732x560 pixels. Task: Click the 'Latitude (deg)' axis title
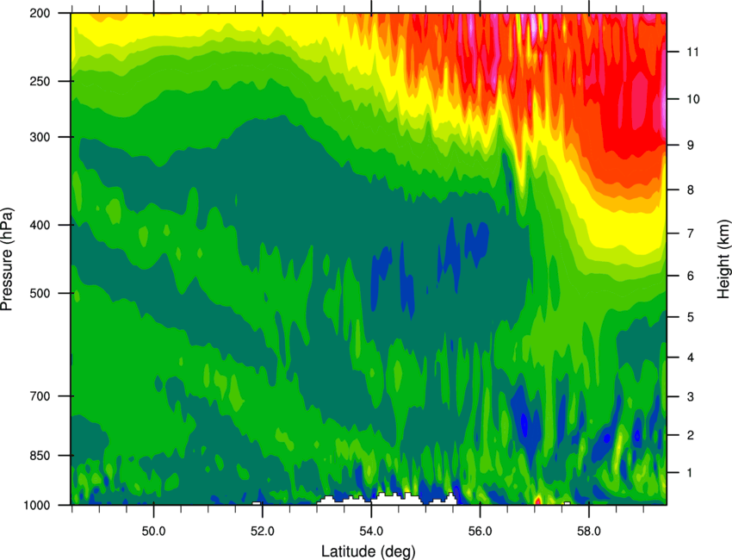[x=368, y=551]
